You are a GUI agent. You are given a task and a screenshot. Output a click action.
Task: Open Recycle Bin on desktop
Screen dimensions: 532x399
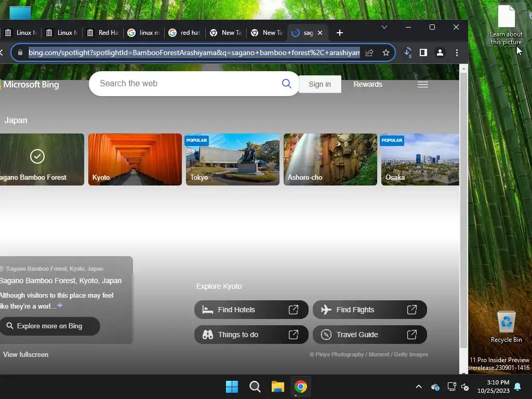point(506,327)
